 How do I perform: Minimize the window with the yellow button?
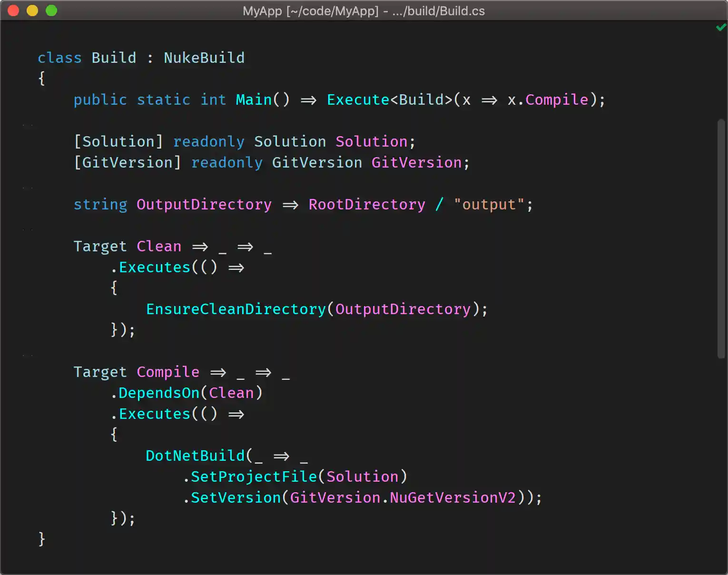tap(32, 10)
